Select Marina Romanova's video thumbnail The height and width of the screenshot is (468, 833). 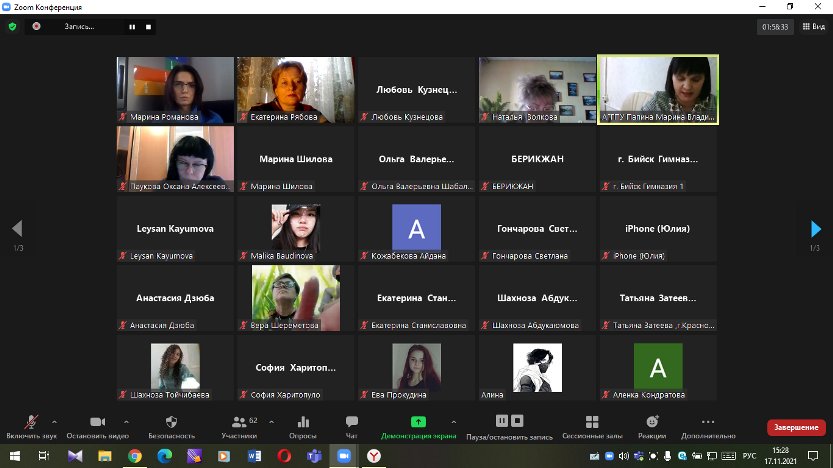click(x=175, y=89)
